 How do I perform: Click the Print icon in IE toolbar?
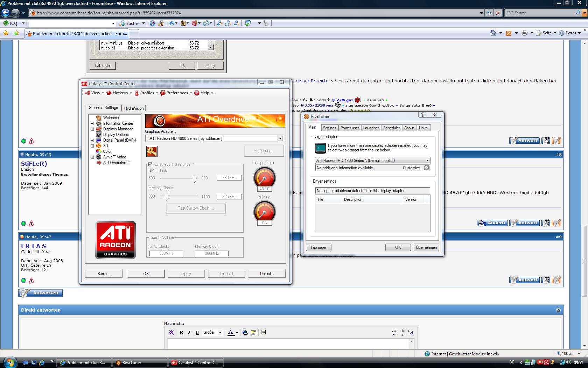[524, 33]
